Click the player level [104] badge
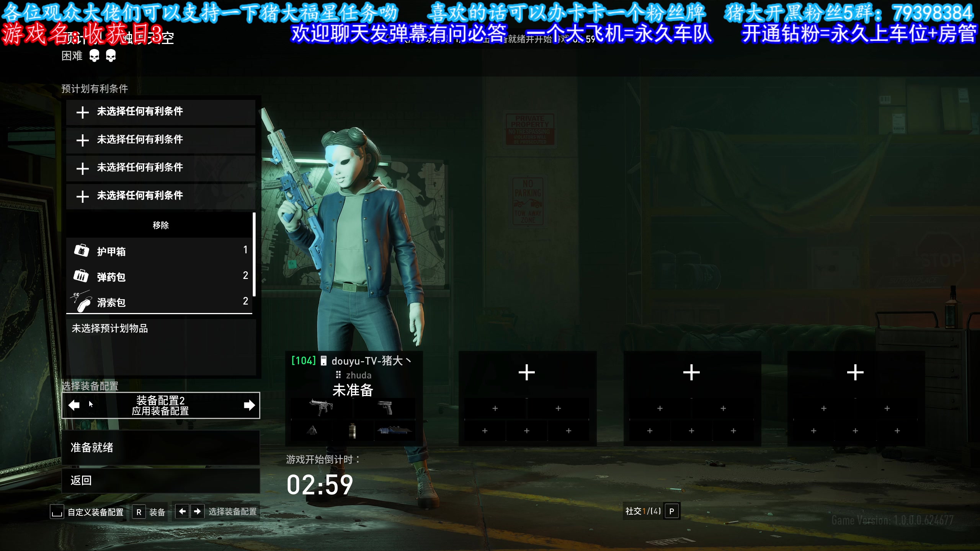 click(304, 361)
